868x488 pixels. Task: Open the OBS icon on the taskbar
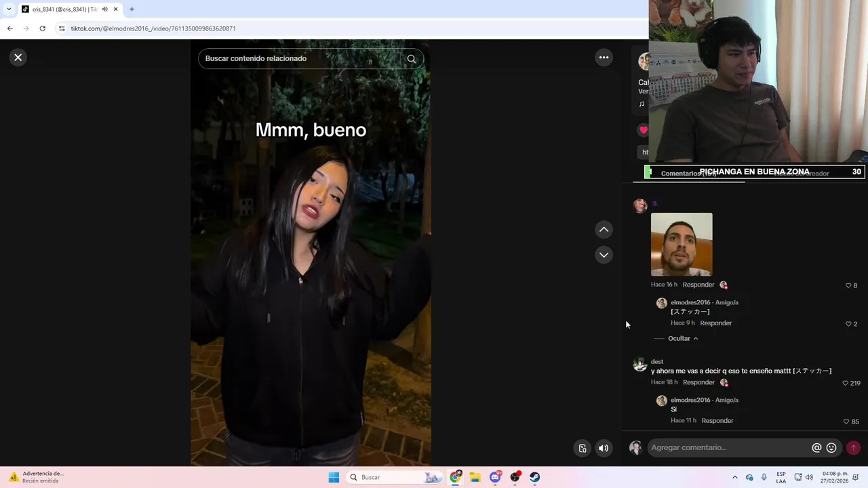515,477
